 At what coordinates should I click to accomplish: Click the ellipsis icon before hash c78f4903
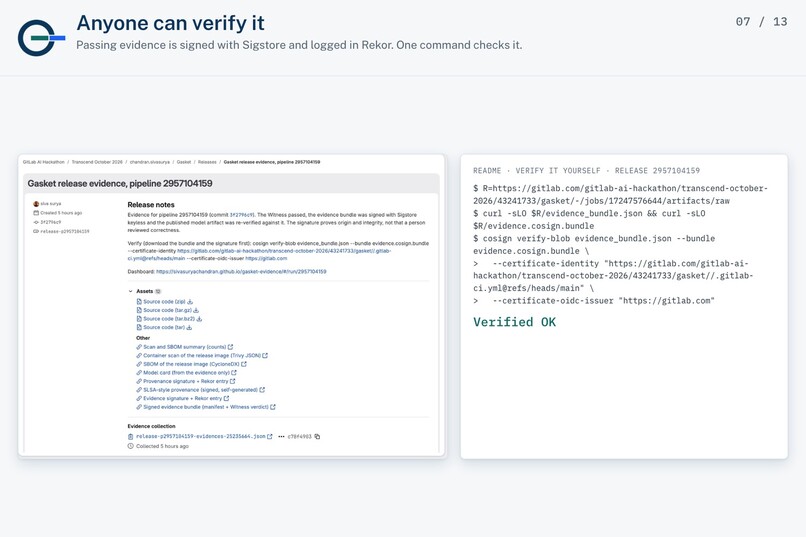click(281, 437)
